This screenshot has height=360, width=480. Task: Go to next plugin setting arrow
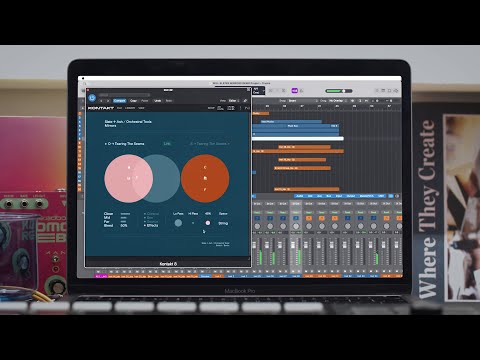108,101
